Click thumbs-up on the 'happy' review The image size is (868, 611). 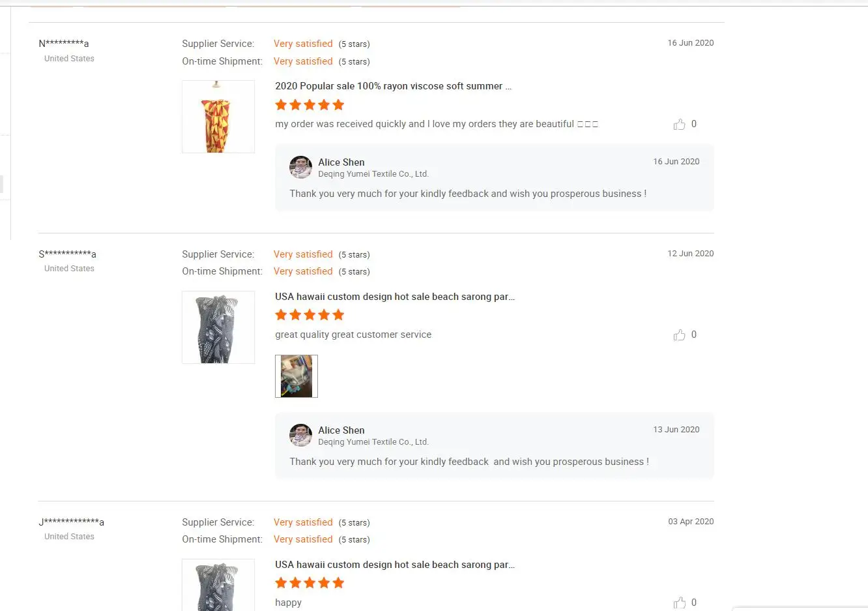680,603
